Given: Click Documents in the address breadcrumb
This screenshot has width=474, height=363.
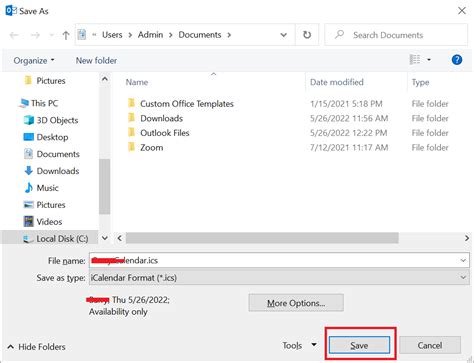Looking at the screenshot, I should (x=200, y=35).
